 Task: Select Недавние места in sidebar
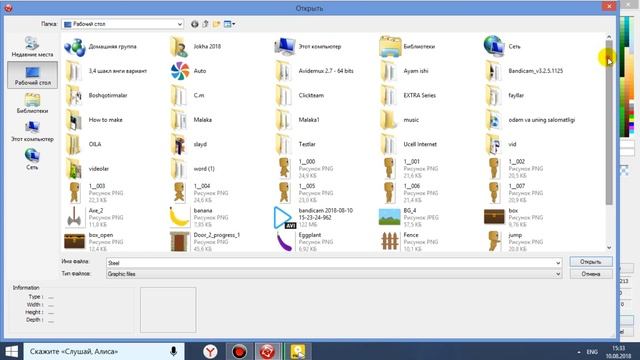[x=32, y=46]
